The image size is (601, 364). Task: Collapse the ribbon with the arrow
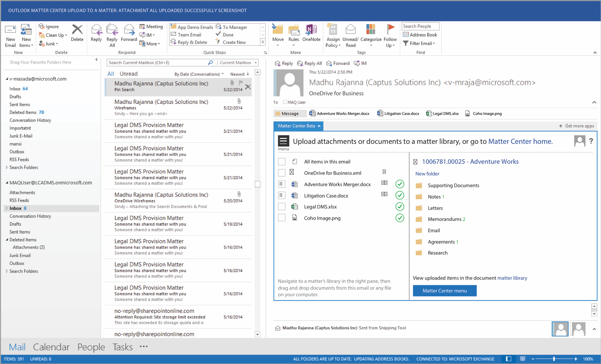(595, 52)
